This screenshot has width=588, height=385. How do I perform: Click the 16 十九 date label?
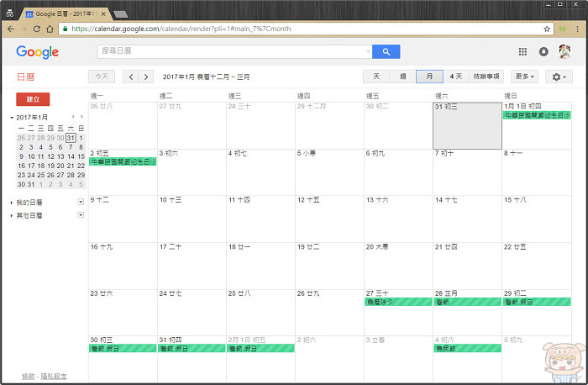click(102, 247)
